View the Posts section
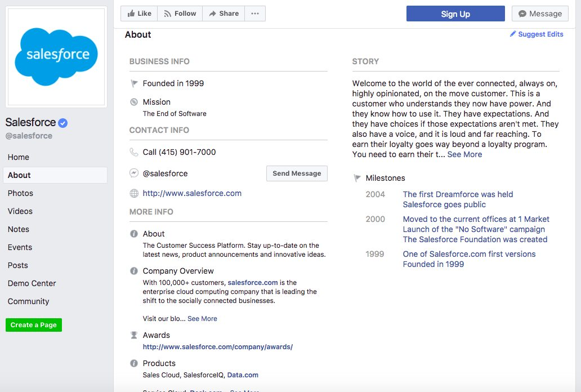The width and height of the screenshot is (581, 392). click(x=55, y=265)
